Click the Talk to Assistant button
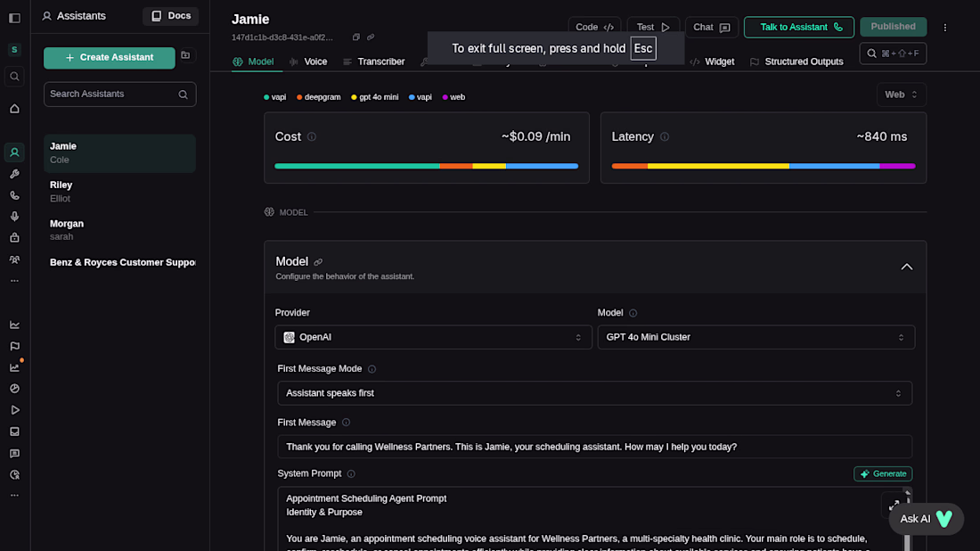This screenshot has width=980, height=551. [x=798, y=28]
